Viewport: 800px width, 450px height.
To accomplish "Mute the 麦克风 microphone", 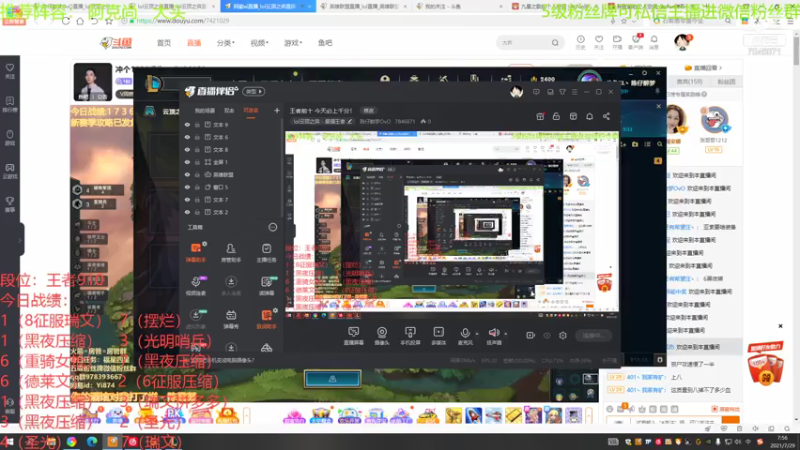I will [465, 336].
